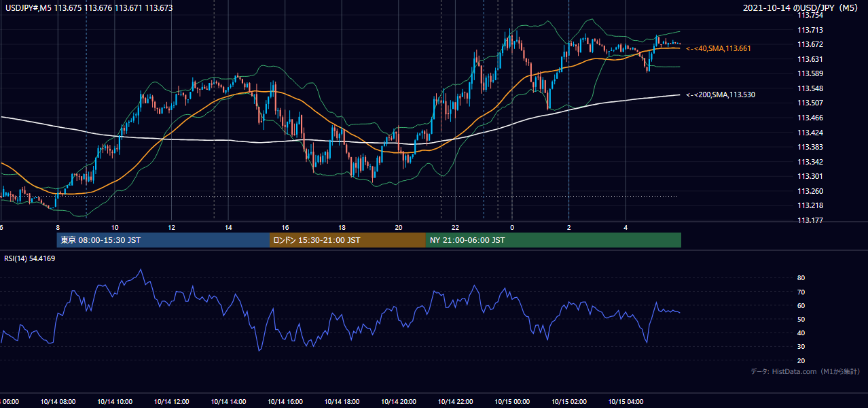868x408 pixels.
Task: Click hour mark 18 below the price chart
Action: [x=342, y=228]
